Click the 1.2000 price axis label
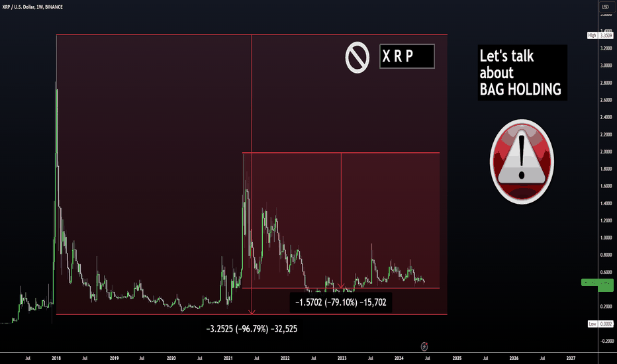This screenshot has height=364, width=617. point(606,220)
